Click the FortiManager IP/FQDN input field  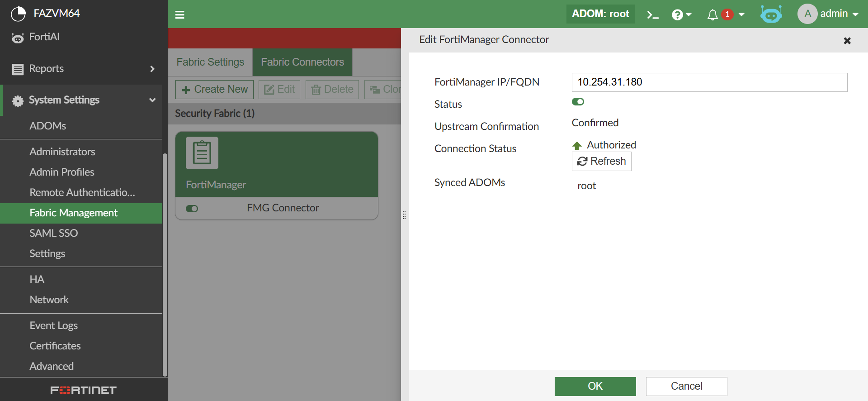pos(709,82)
